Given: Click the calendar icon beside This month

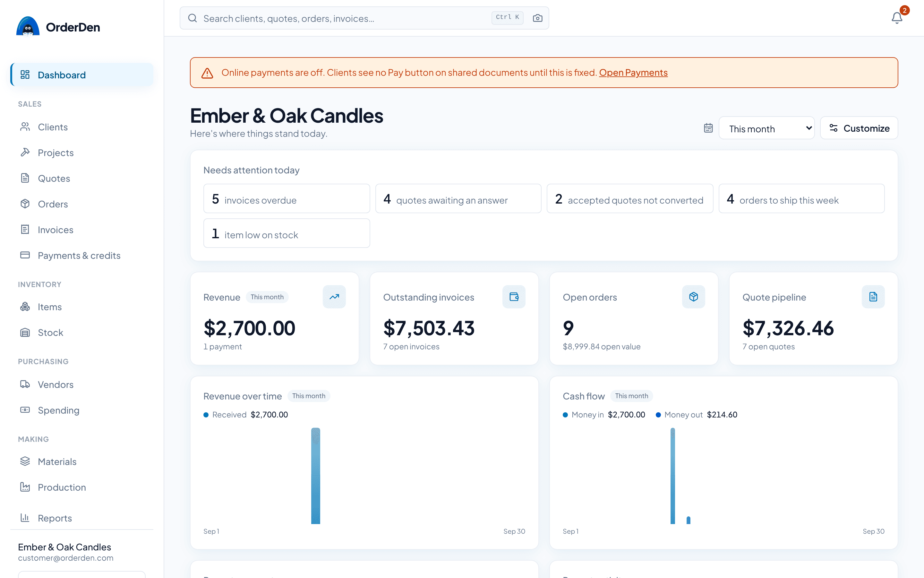Looking at the screenshot, I should pyautogui.click(x=708, y=128).
